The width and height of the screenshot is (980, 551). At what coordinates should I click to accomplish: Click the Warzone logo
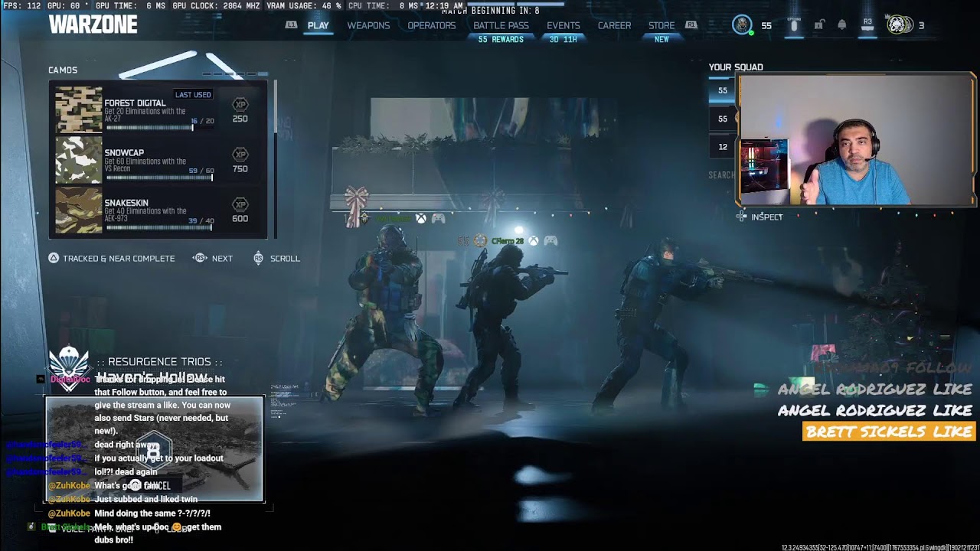point(93,24)
